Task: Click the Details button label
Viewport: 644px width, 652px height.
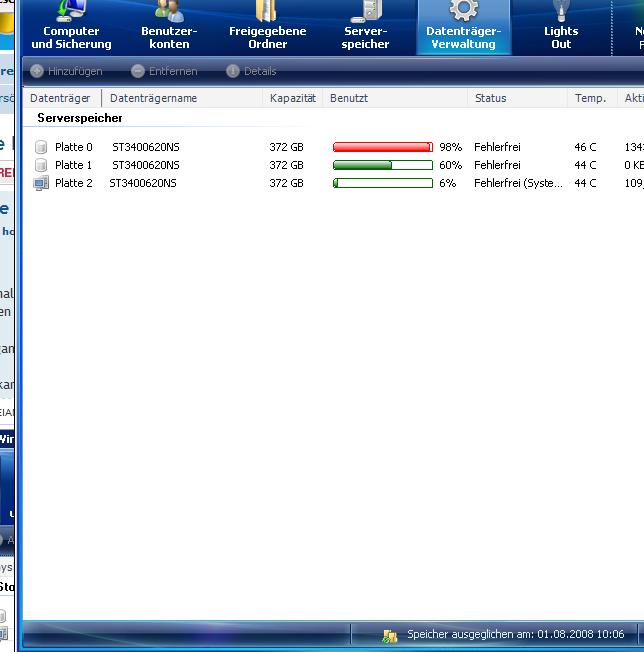Action: point(260,71)
